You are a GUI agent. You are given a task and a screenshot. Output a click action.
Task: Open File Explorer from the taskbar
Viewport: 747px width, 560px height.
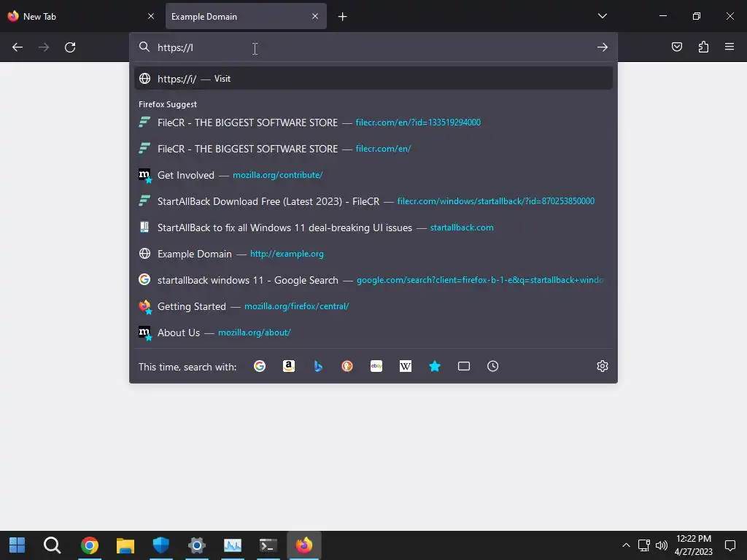tap(125, 545)
